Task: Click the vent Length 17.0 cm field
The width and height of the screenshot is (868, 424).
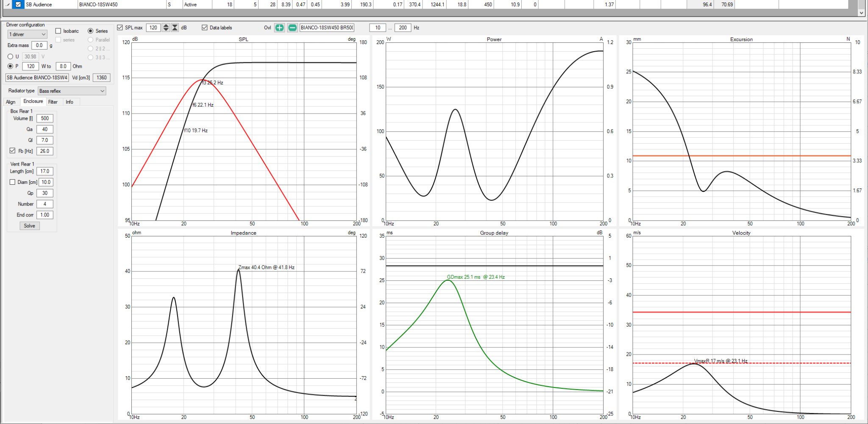Action: coord(45,172)
